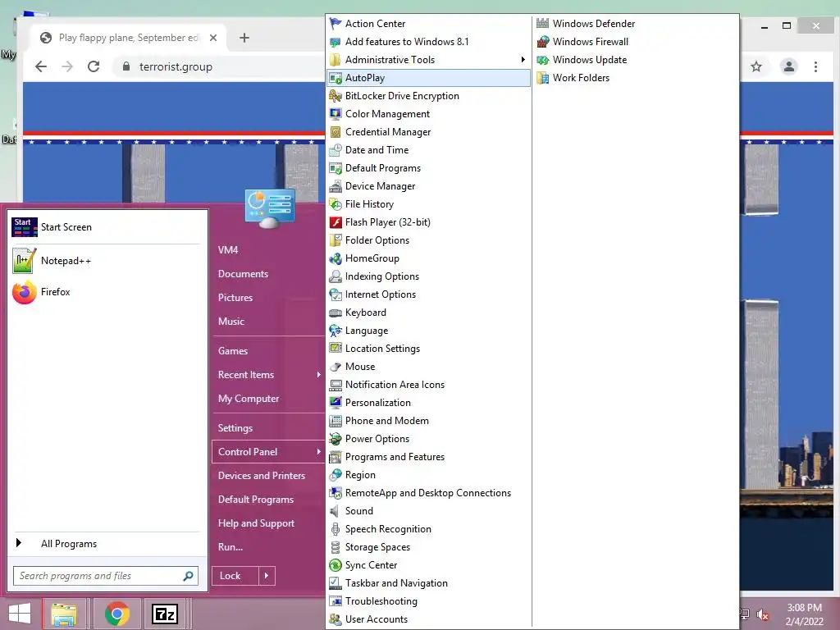Open the HomeGroup icon
Image resolution: width=840 pixels, height=630 pixels.
336,258
